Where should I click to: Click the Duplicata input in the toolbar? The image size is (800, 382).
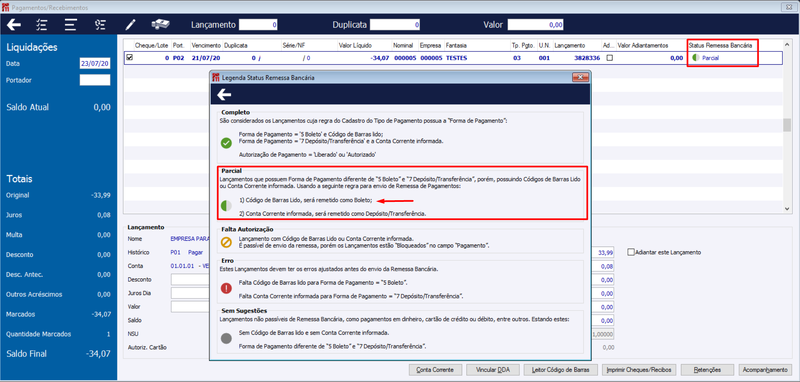tap(395, 24)
